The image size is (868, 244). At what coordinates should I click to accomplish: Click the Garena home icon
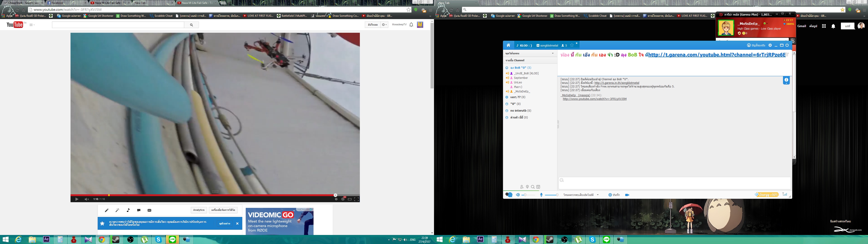(x=508, y=45)
